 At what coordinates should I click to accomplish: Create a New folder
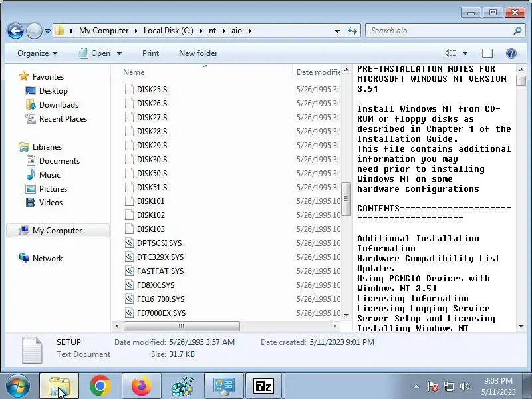[x=198, y=53]
